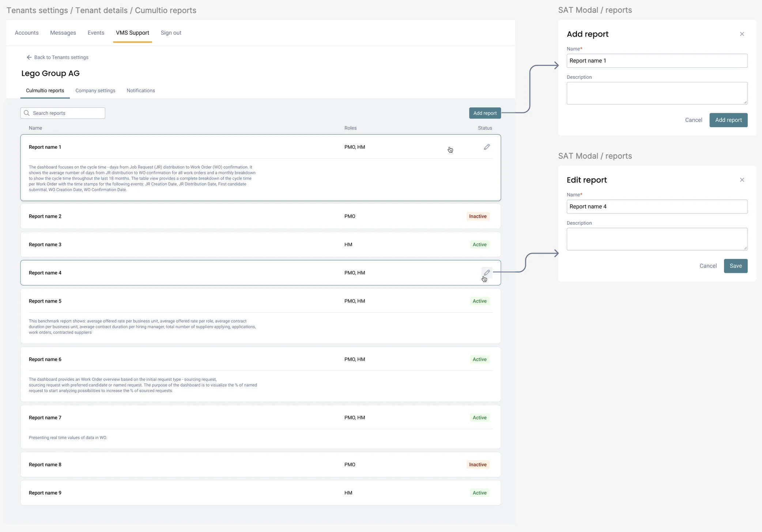Select the Report name 2 row title
This screenshot has width=762, height=532.
[x=45, y=216]
